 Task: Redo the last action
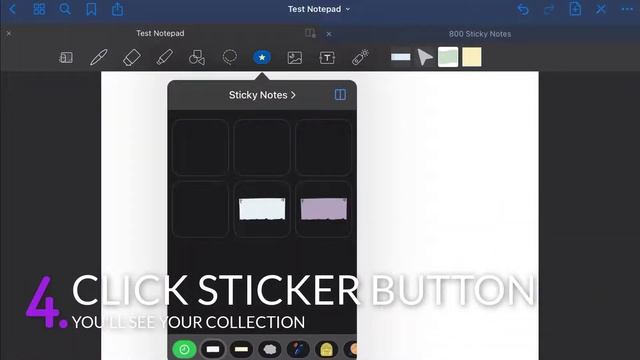click(549, 9)
